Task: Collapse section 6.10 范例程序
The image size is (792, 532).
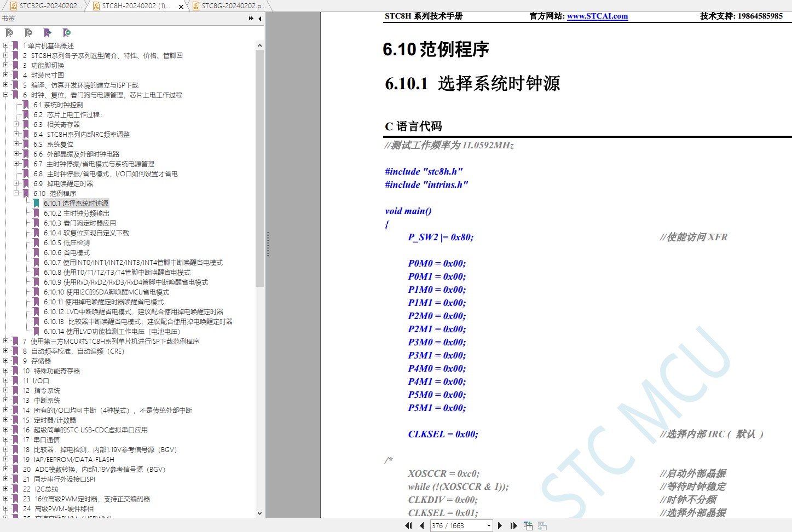Action: pyautogui.click(x=16, y=193)
